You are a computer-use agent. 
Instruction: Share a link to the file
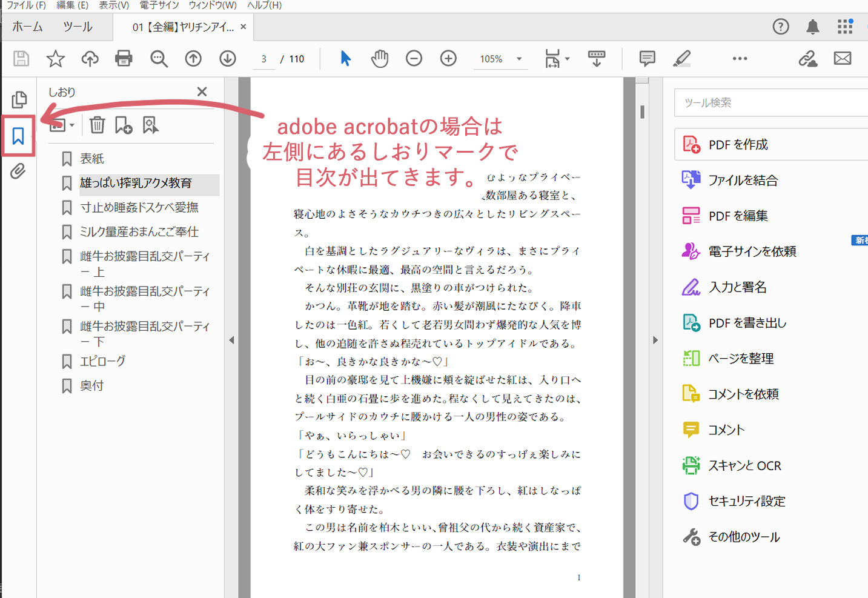click(807, 59)
